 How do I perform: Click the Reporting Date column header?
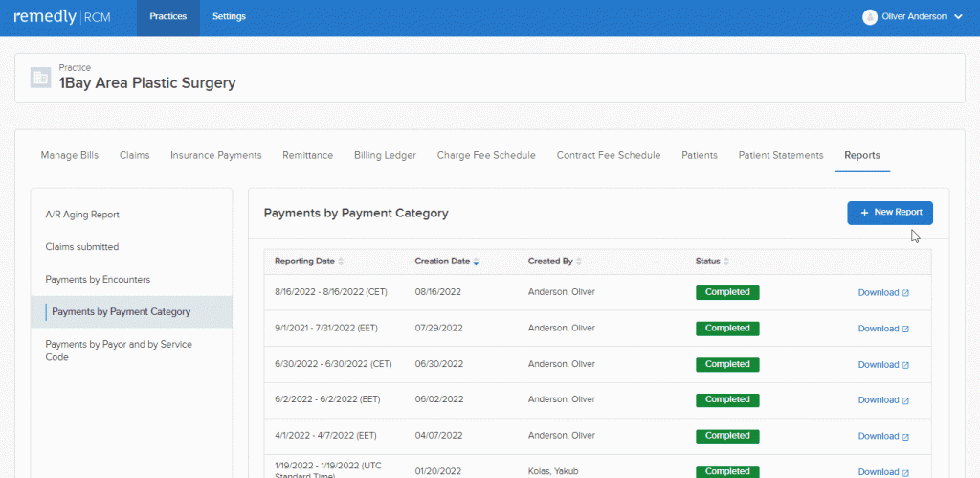coord(304,262)
